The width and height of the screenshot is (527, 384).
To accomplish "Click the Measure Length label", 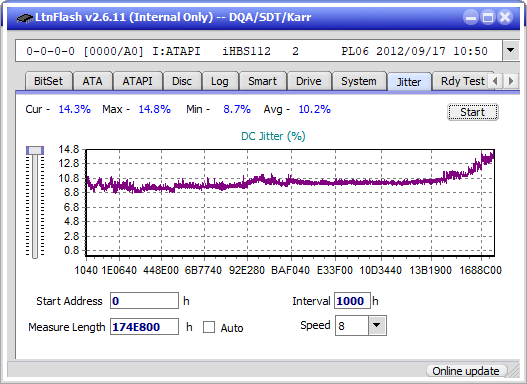I will tap(67, 327).
